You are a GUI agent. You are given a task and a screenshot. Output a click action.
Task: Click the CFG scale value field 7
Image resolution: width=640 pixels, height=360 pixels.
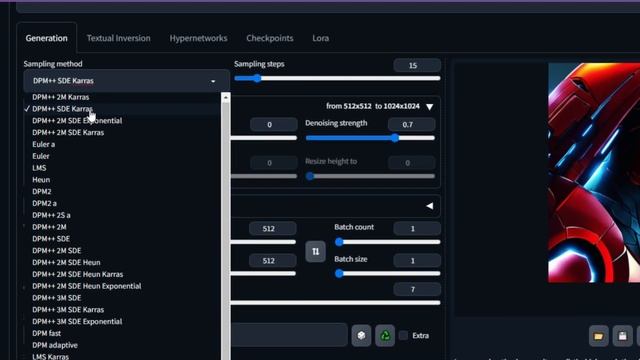point(417,289)
